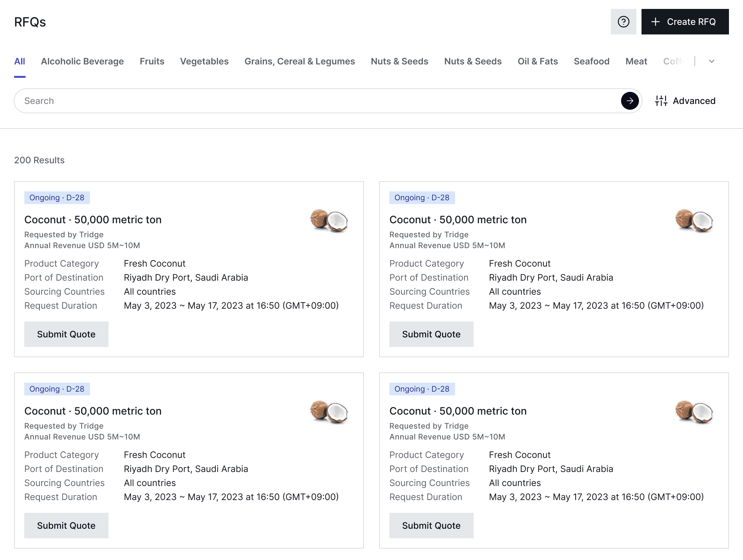
Task: Switch to the Meat tab
Action: (636, 62)
